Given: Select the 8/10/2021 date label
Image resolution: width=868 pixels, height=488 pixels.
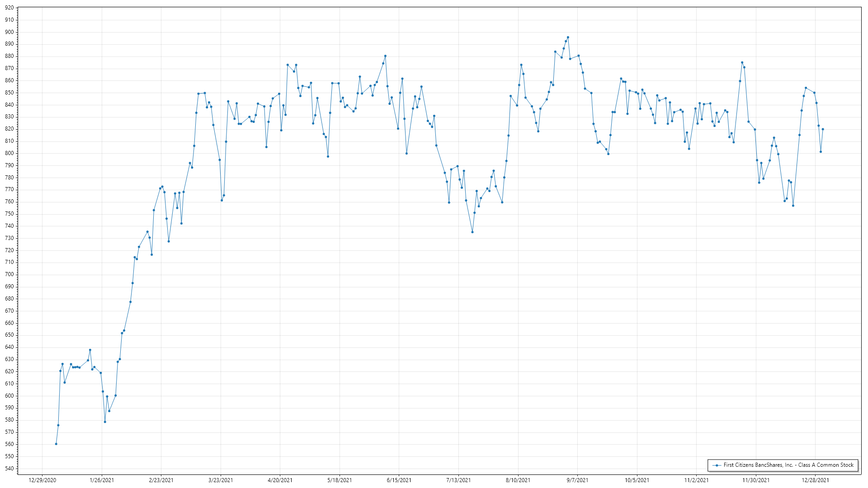Looking at the screenshot, I should (518, 480).
